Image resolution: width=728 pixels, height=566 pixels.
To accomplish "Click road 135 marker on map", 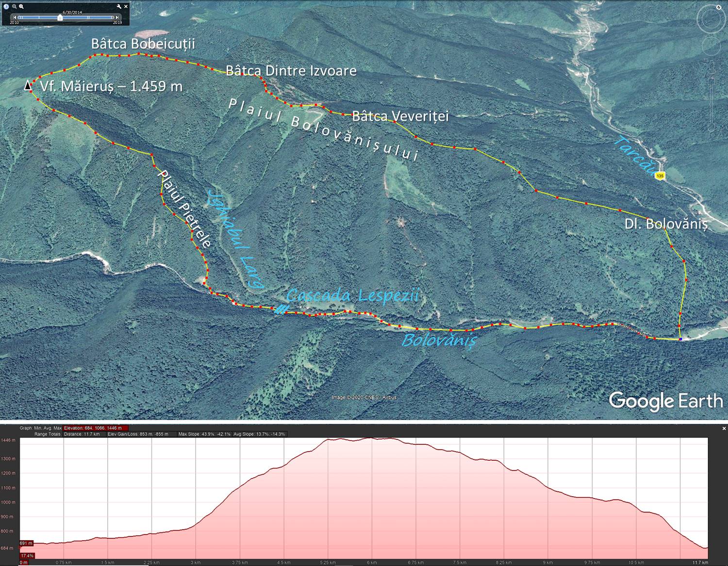I will (x=659, y=176).
